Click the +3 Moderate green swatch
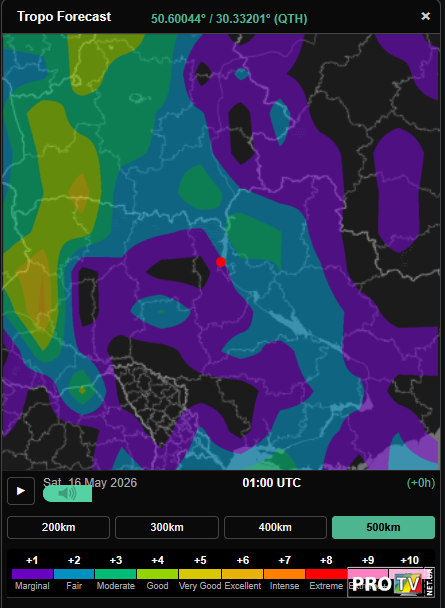445x608 pixels. (116, 574)
